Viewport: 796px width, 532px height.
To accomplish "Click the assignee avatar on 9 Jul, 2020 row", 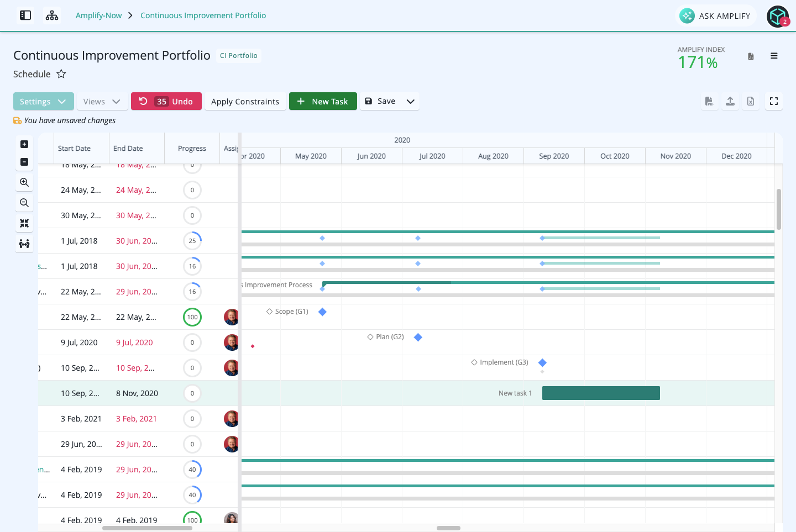I will 231,343.
